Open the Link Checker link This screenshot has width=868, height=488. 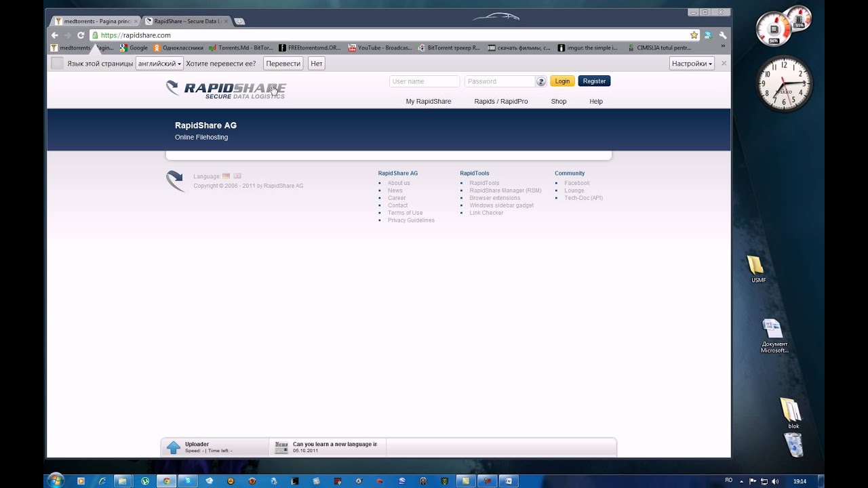[486, 213]
